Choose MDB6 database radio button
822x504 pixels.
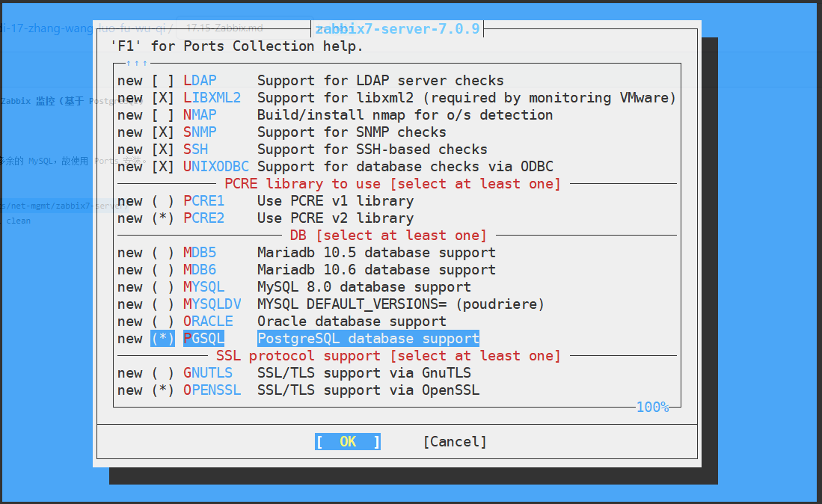tap(162, 271)
